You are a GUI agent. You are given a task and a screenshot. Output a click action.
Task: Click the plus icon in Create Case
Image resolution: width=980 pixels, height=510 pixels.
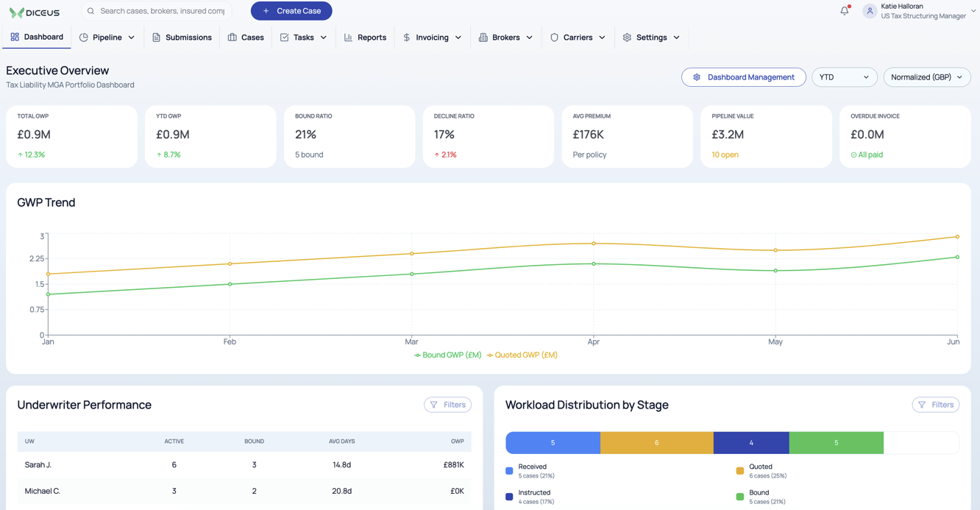point(266,11)
